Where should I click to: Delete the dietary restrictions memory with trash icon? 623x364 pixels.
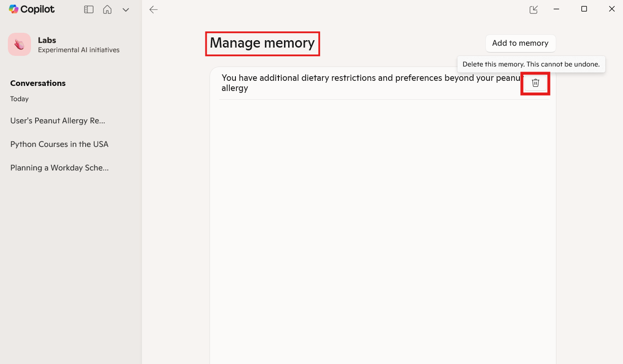pyautogui.click(x=535, y=83)
